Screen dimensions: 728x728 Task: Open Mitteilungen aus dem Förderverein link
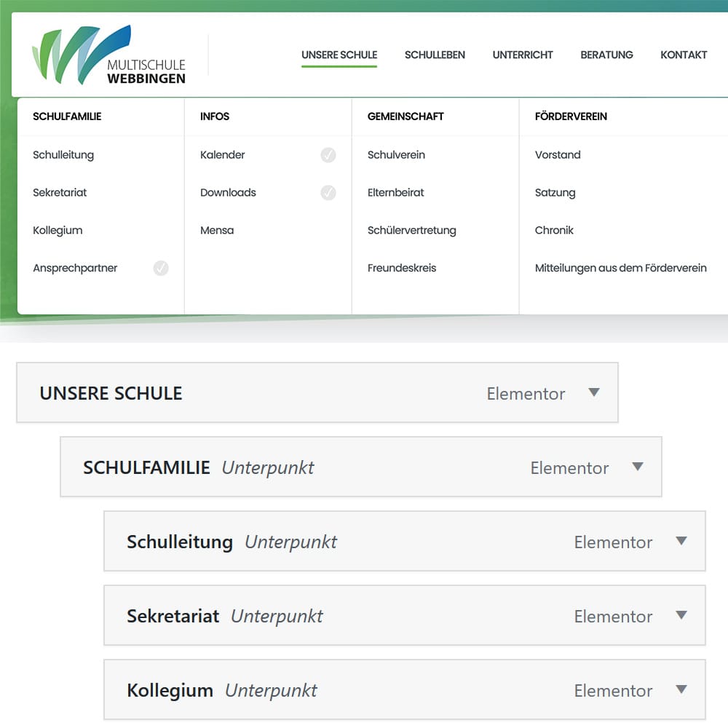(620, 269)
